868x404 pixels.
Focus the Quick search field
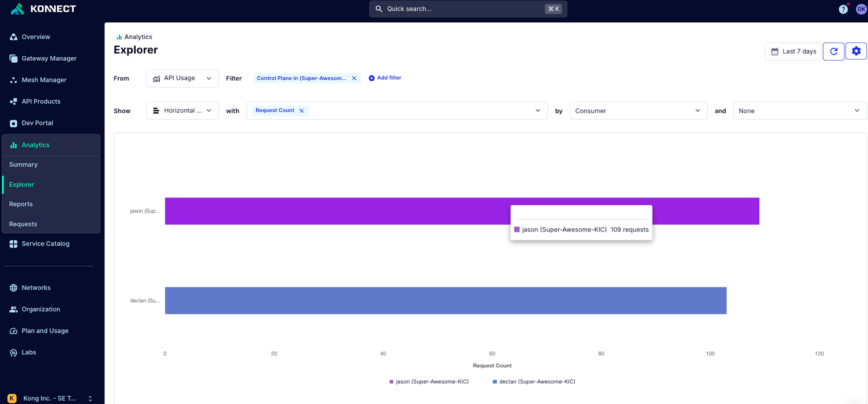click(467, 9)
